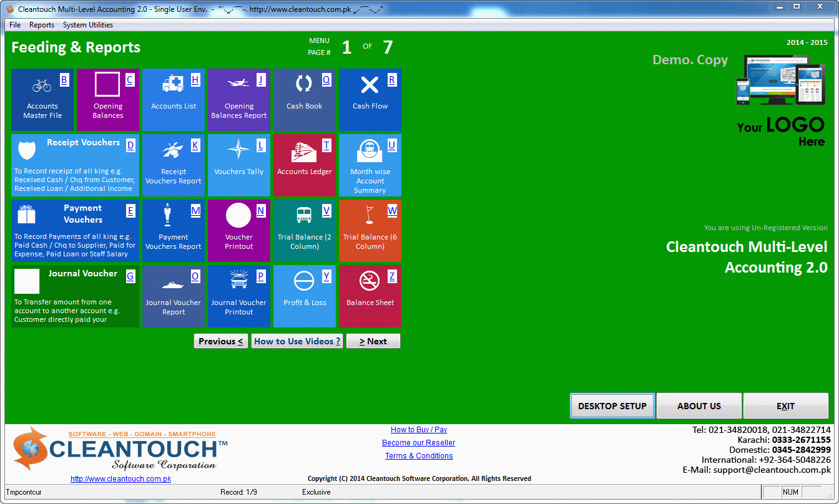839x504 pixels.
Task: Click the '2014 - 2015' fiscal year text
Action: (807, 42)
